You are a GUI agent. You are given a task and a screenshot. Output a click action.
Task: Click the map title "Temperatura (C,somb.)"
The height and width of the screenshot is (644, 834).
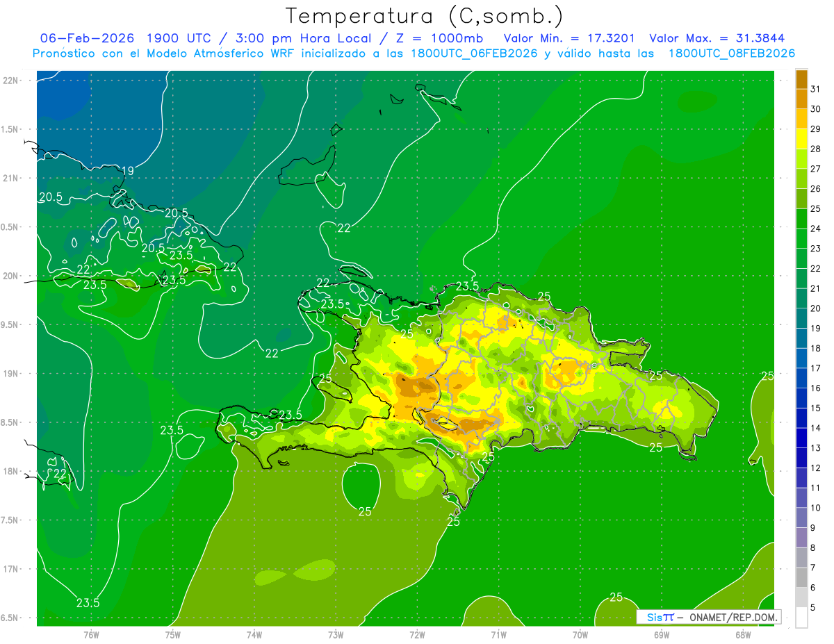(425, 15)
